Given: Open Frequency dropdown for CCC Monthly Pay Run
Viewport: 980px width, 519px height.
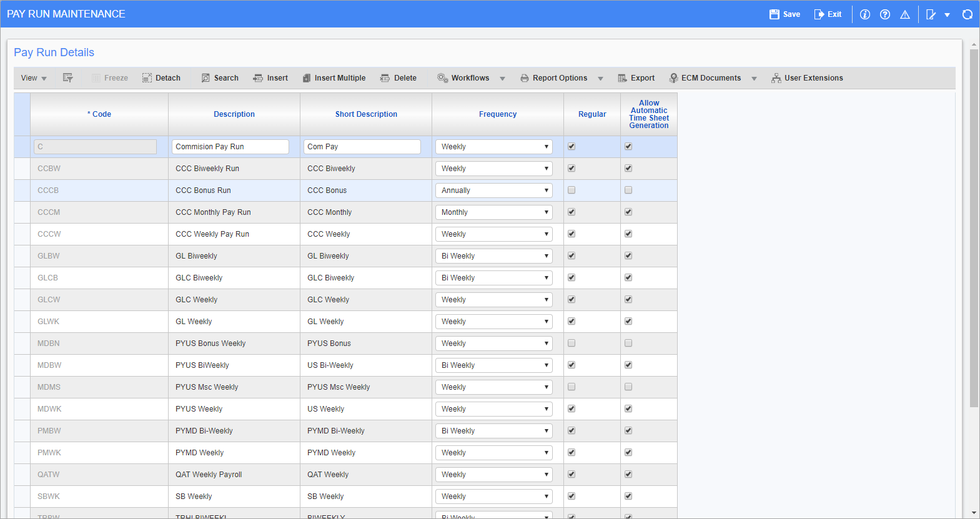Looking at the screenshot, I should click(x=493, y=212).
